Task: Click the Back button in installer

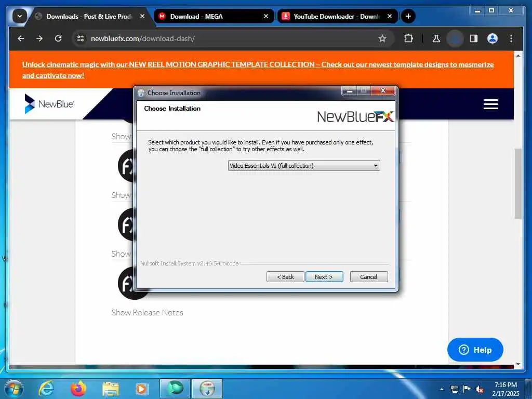Action: tap(285, 277)
